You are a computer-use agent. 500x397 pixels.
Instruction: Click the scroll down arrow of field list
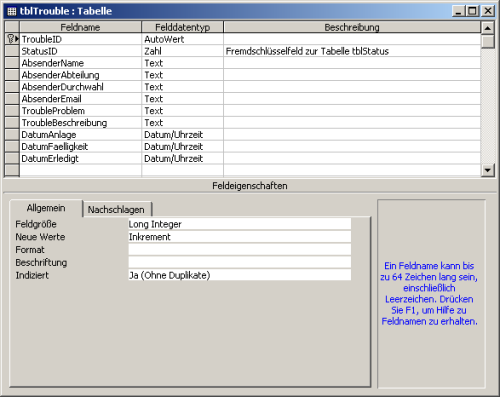click(488, 170)
